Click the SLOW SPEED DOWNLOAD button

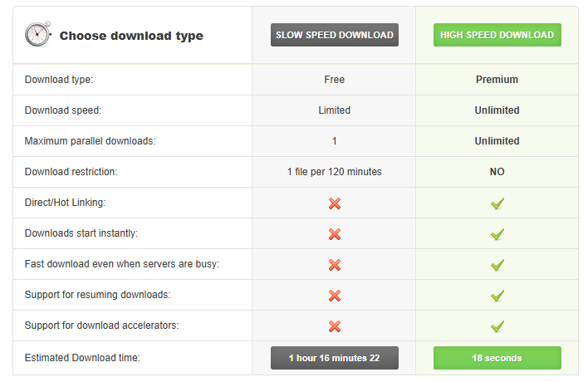tap(335, 35)
